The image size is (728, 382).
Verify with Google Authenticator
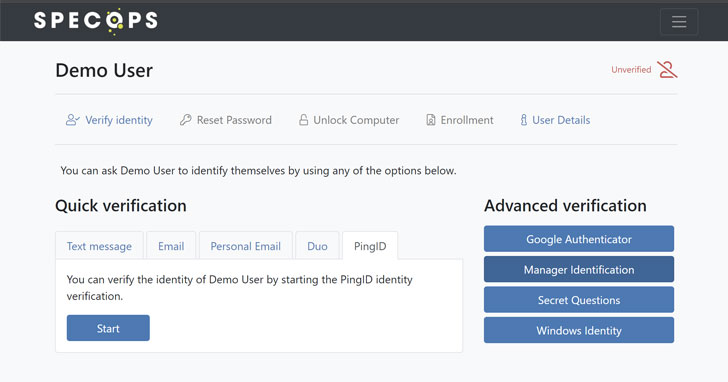579,239
